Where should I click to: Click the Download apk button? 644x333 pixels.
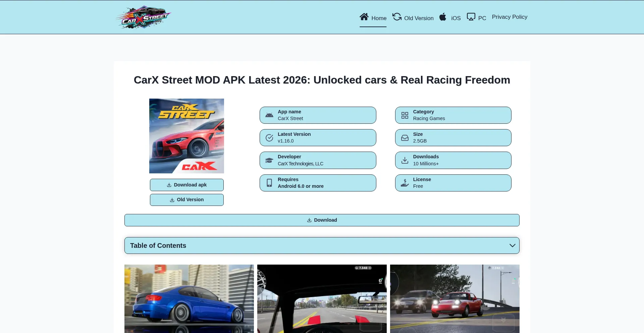(186, 184)
